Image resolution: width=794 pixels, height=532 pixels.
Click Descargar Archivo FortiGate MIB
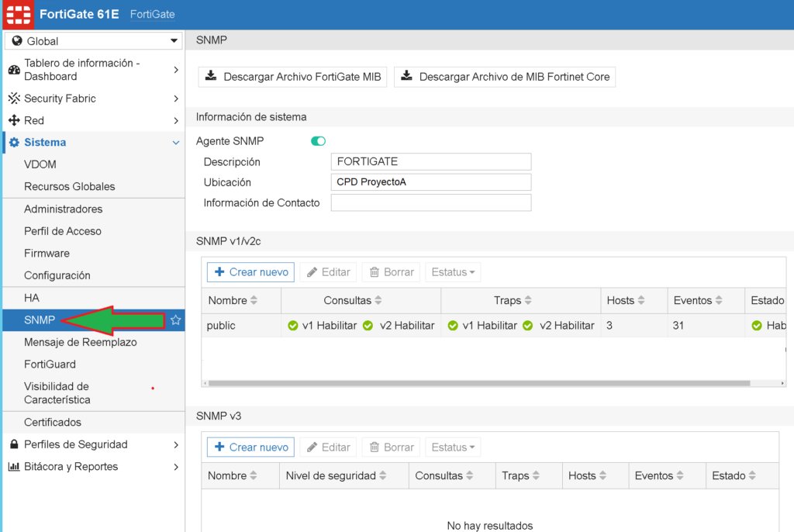coord(292,76)
